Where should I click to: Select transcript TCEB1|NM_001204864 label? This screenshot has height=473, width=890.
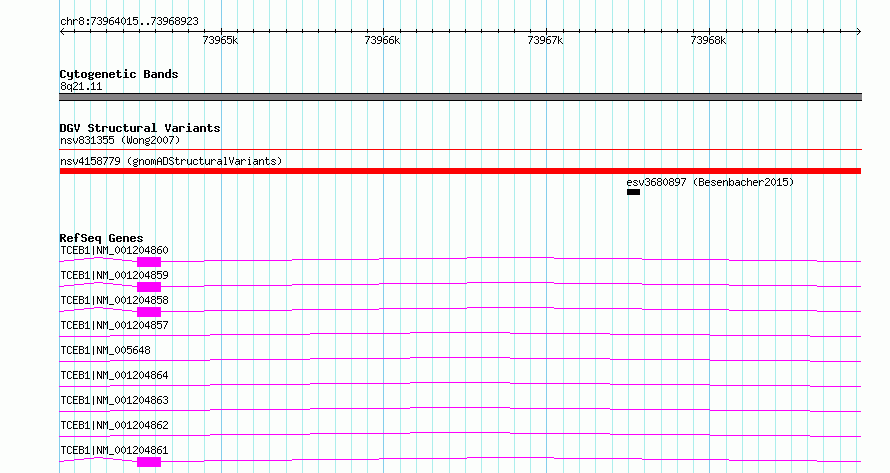(x=114, y=375)
